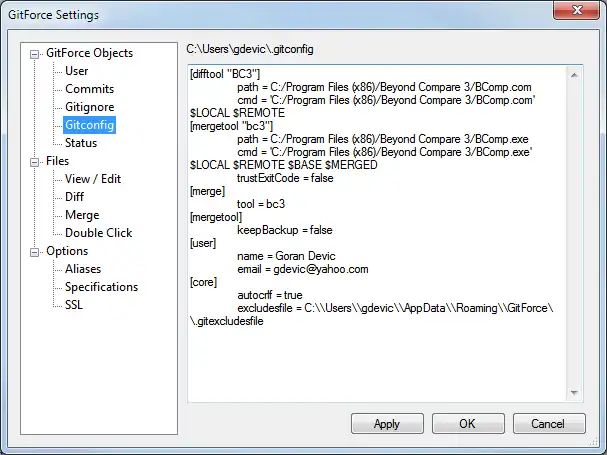
Task: Click the 'tool = bc3' line
Action: [261, 204]
